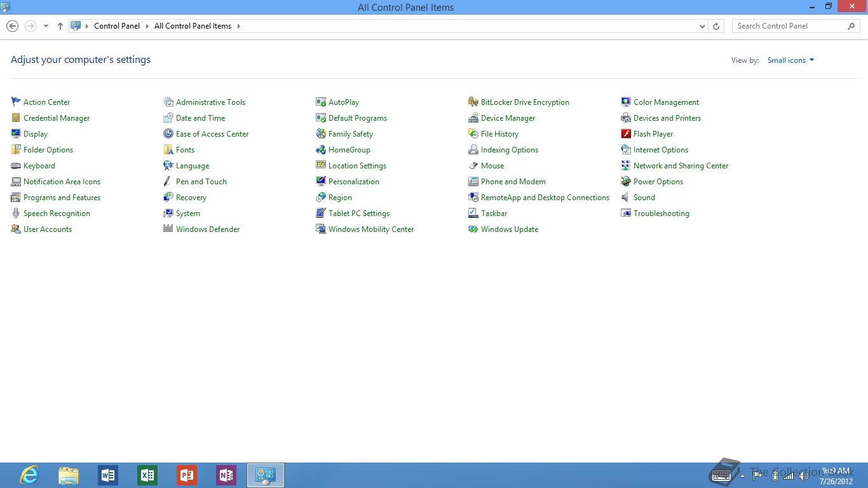Expand chevron after All Control Panel Items
The height and width of the screenshot is (488, 868).
(239, 26)
